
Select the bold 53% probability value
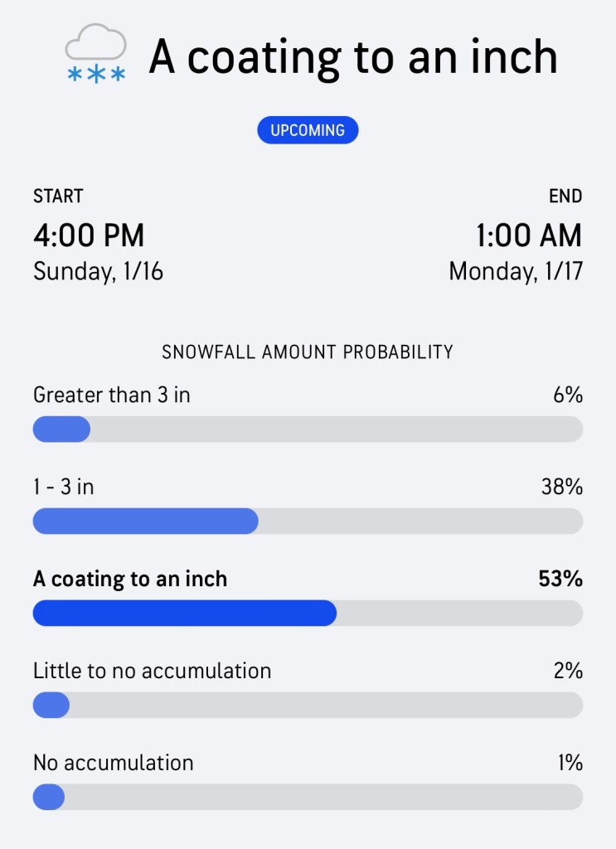(560, 579)
